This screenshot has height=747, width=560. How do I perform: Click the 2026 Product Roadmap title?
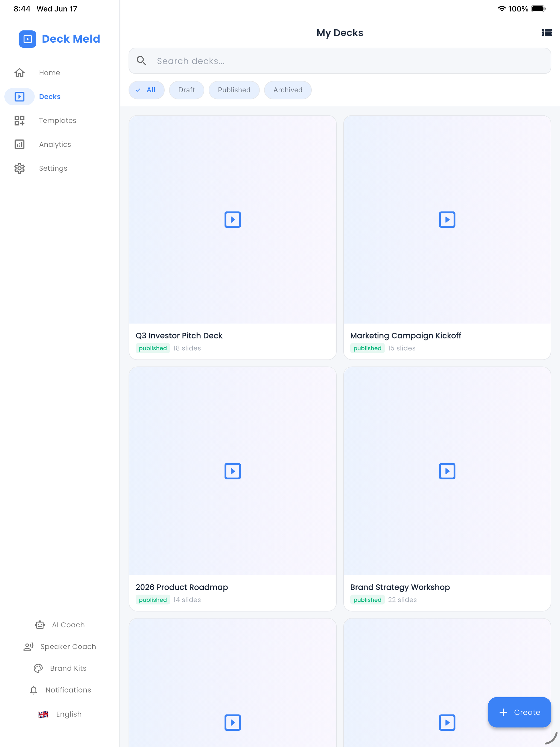pyautogui.click(x=182, y=587)
